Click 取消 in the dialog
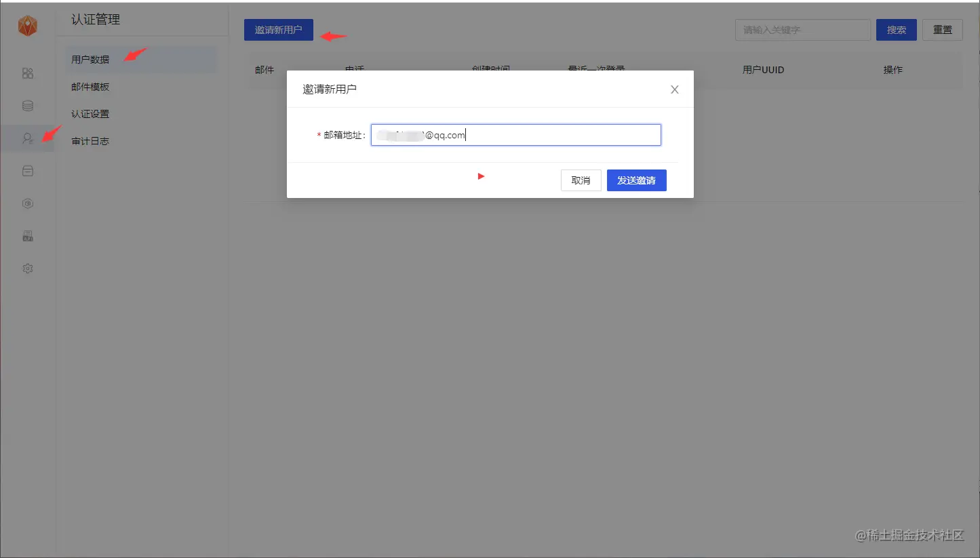 pos(581,180)
